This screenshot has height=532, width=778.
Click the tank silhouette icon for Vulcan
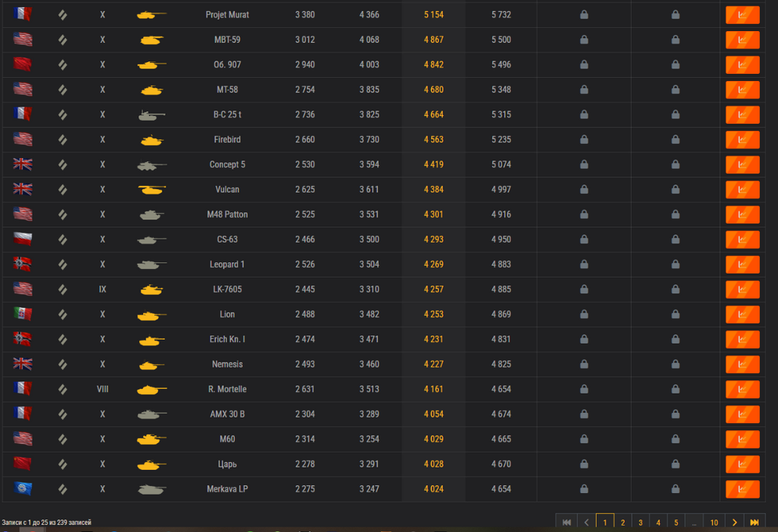[152, 190]
